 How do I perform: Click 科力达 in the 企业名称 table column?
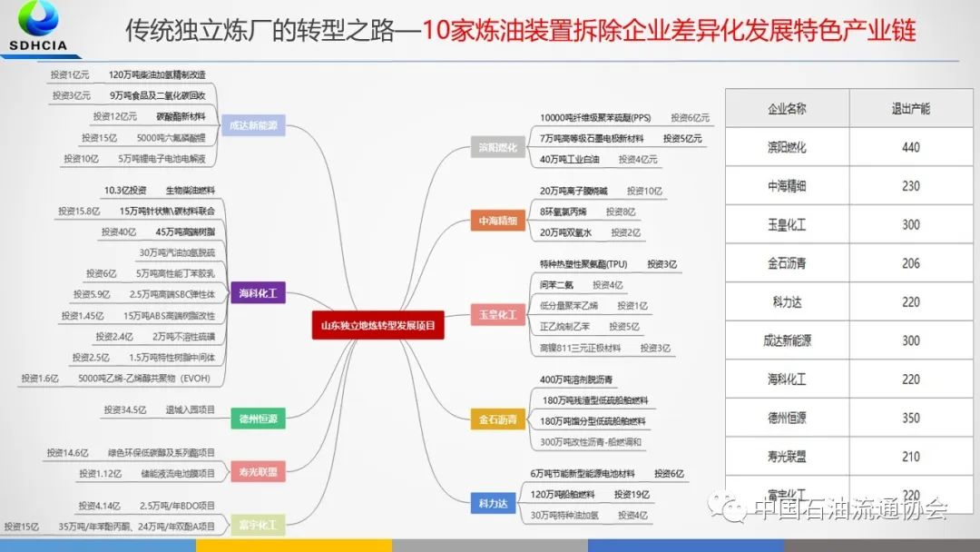(787, 302)
